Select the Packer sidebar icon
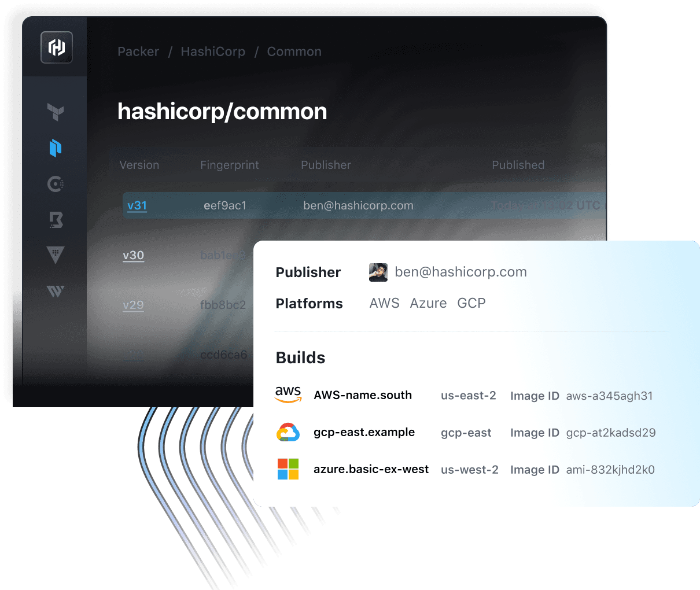 pyautogui.click(x=56, y=148)
